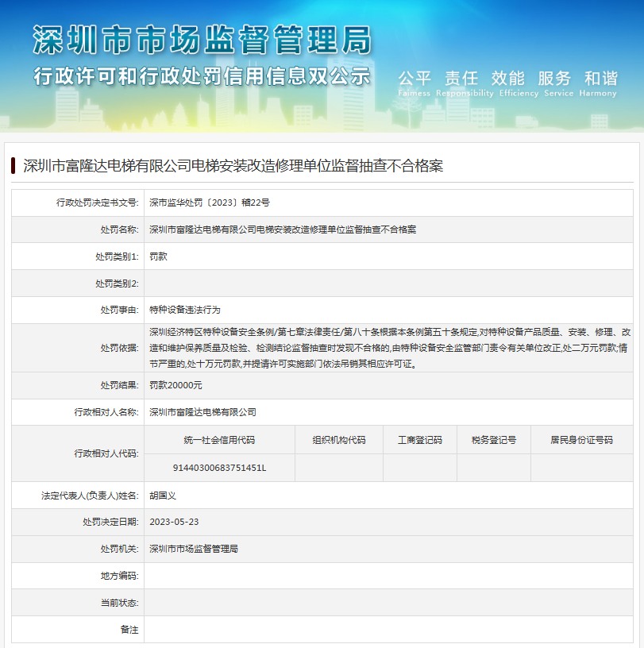Click the 统一社会信用代码 column header
Screen dimensions: 644x648
(219, 440)
